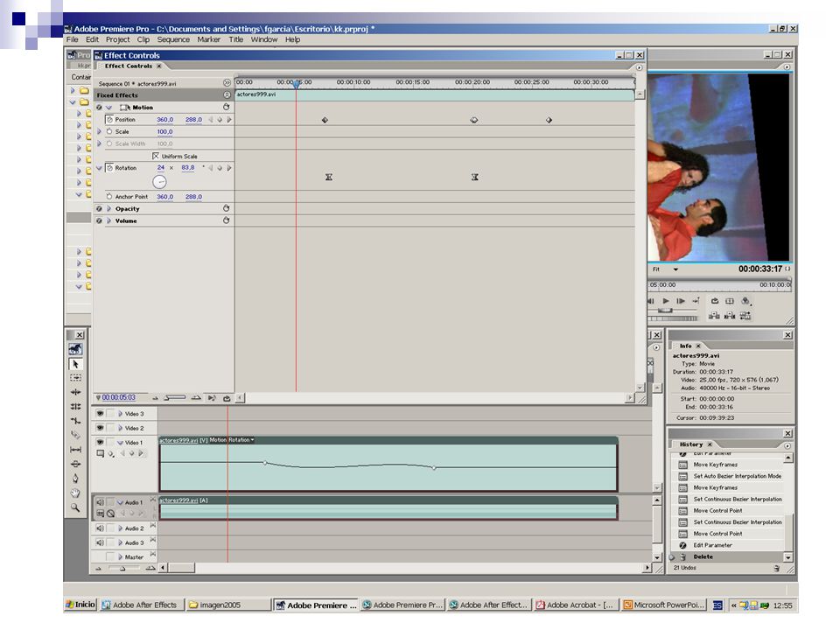Disable the Opacity effect toggle

tap(99, 208)
